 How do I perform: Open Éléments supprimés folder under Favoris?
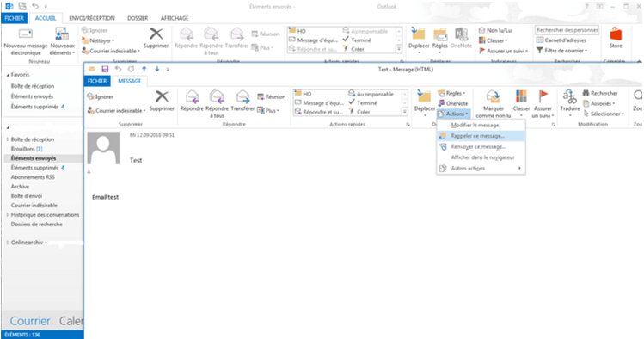click(35, 107)
